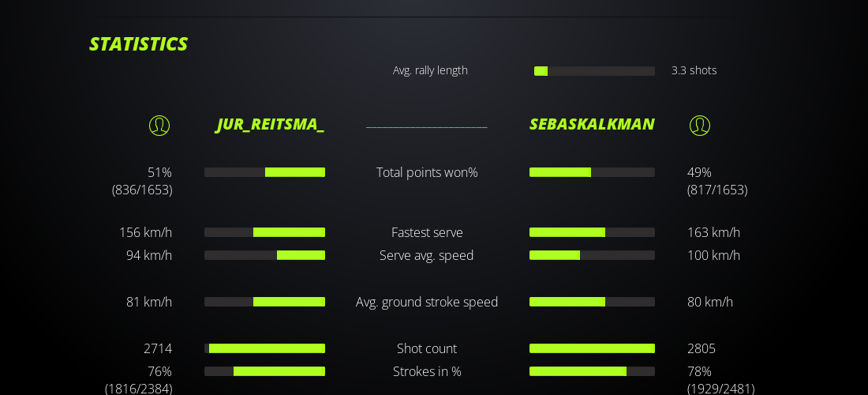The height and width of the screenshot is (395, 868).
Task: Open the SEBASKALKMAN player name
Action: 592,124
